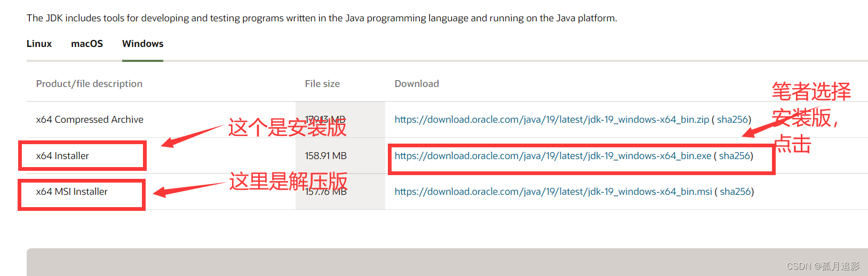Click the 'Download' column header

417,84
